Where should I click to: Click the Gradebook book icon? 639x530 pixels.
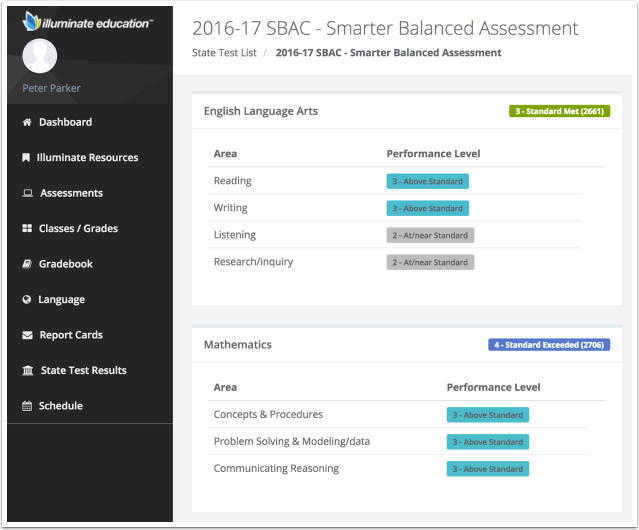(27, 264)
